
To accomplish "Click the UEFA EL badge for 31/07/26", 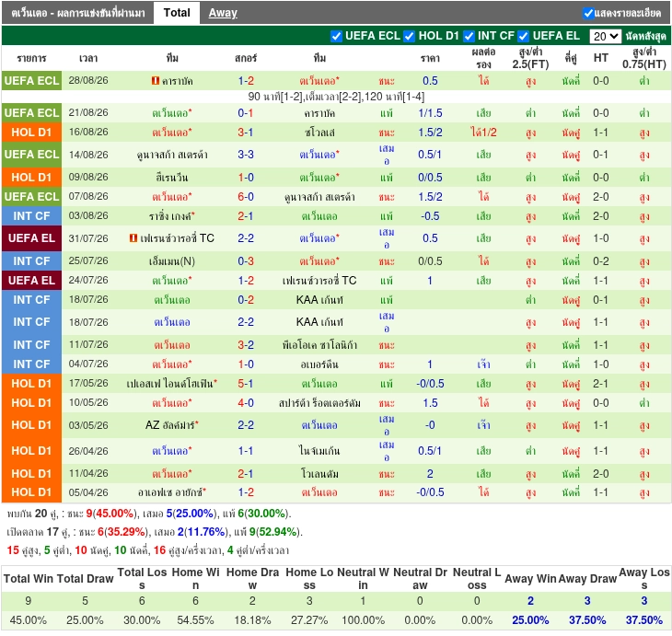I will click(x=31, y=238).
